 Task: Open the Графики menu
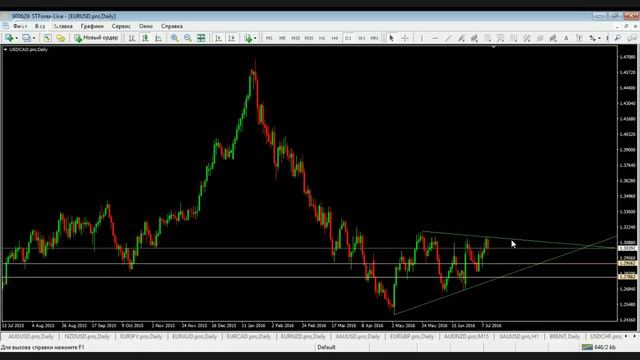coord(92,26)
